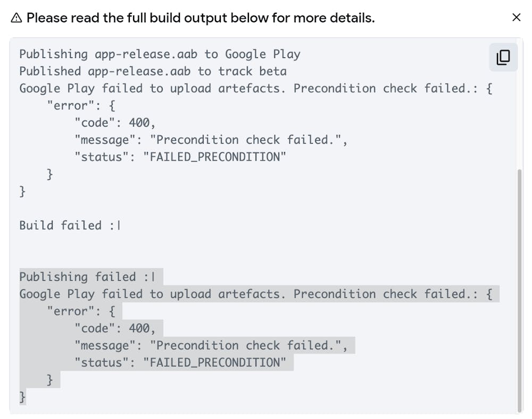Image resolution: width=532 pixels, height=419 pixels.
Task: Click the unhighlighted "Google Play failed to upload" line
Action: (x=255, y=88)
